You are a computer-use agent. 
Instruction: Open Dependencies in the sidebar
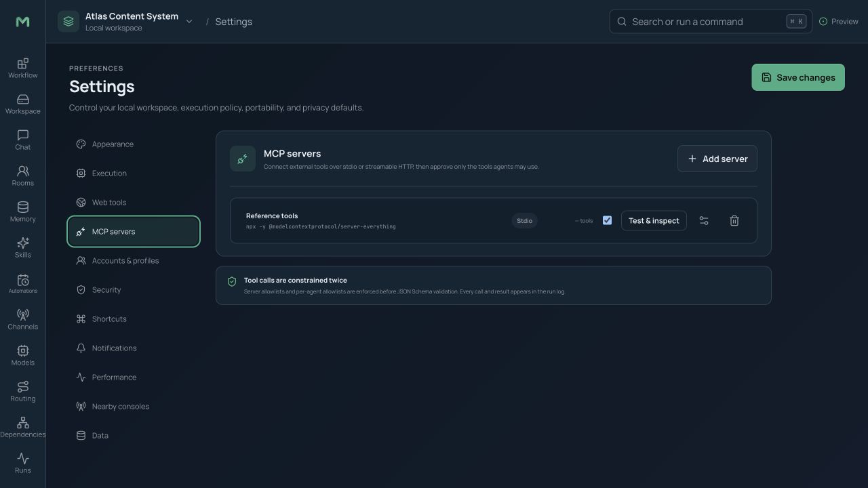click(22, 427)
